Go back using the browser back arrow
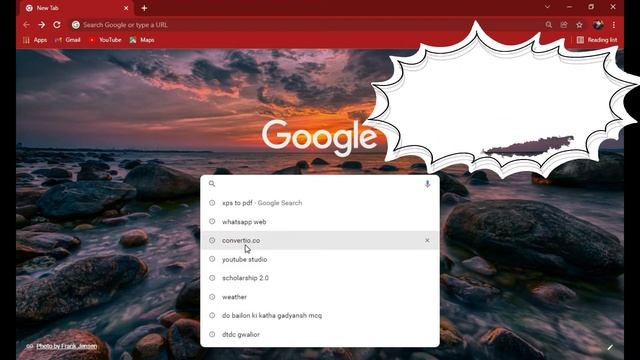Viewport: 640px width, 360px height. click(27, 25)
